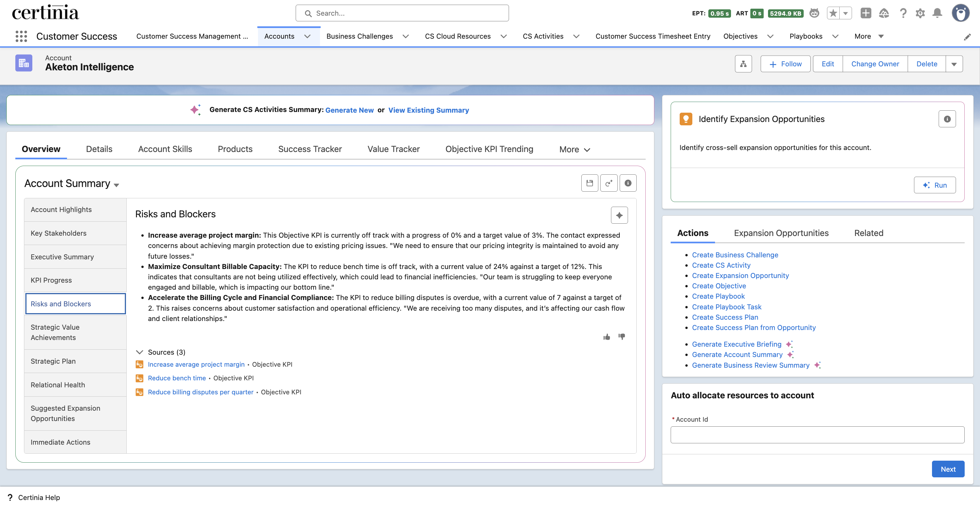Expand CS Cloud Resources dropdown chevron

504,37
